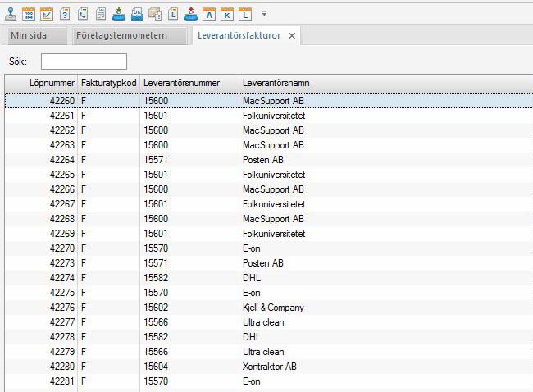Click supplier number 15582 in row 42274
Viewport: 533px width, 392px height.
coord(156,278)
